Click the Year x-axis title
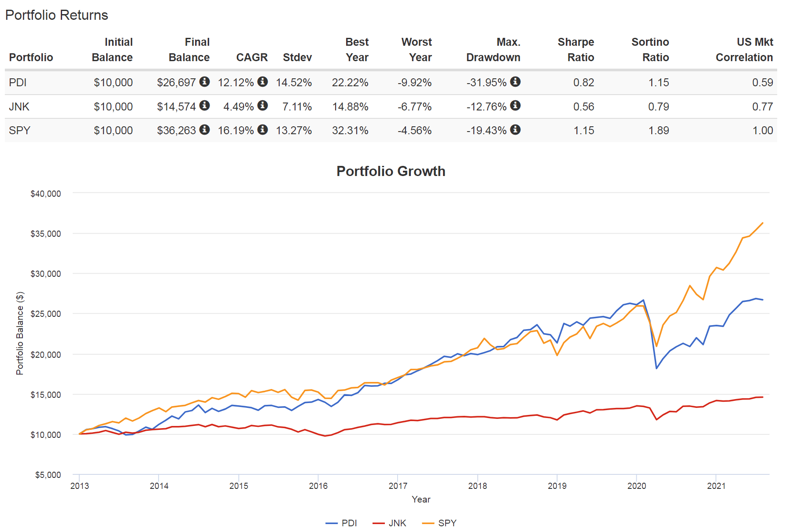786x532 pixels. [421, 499]
